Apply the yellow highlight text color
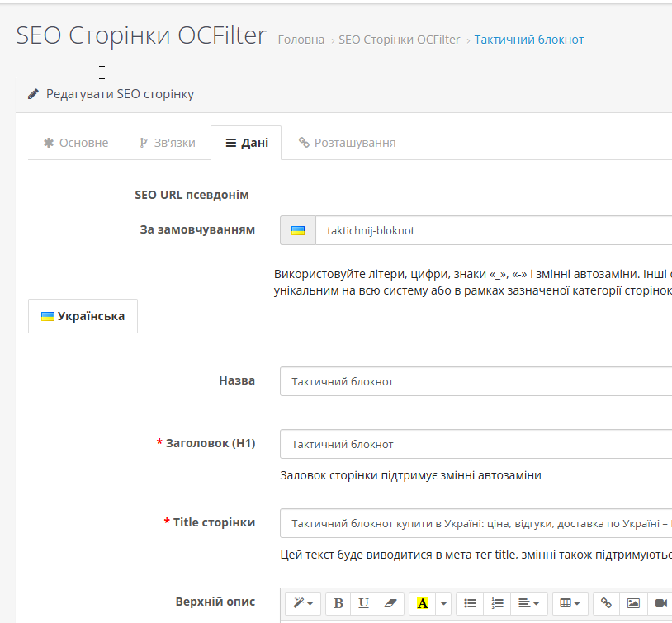The image size is (672, 623). (x=422, y=603)
